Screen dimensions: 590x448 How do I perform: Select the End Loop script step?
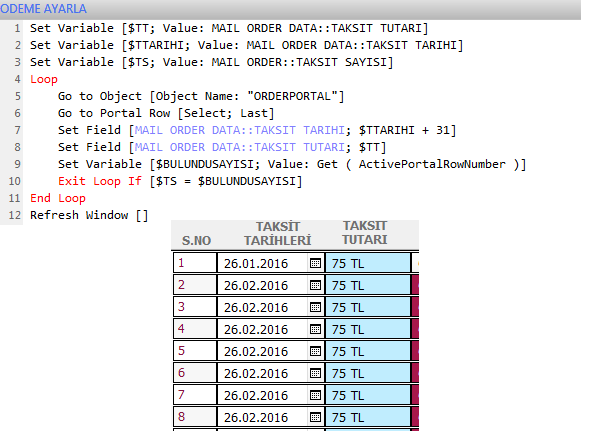pyautogui.click(x=58, y=198)
